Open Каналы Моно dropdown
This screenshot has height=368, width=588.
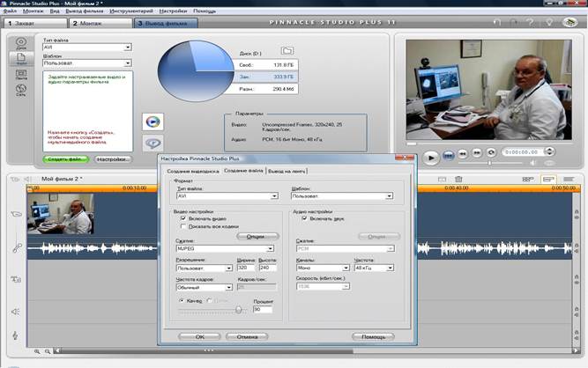(x=323, y=268)
